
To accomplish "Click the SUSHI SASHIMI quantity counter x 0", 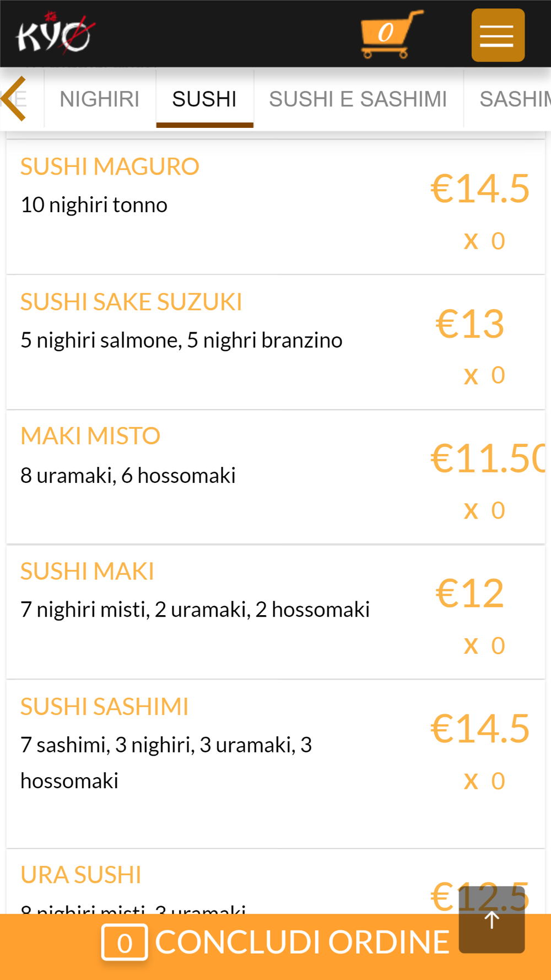I will click(484, 780).
